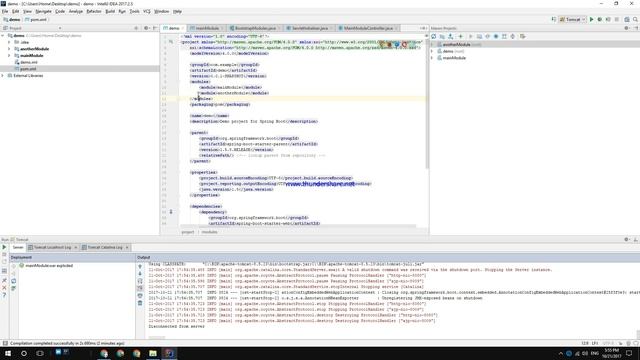This screenshot has width=640, height=360.
Task: Open the VCS menu
Action: (x=147, y=11)
